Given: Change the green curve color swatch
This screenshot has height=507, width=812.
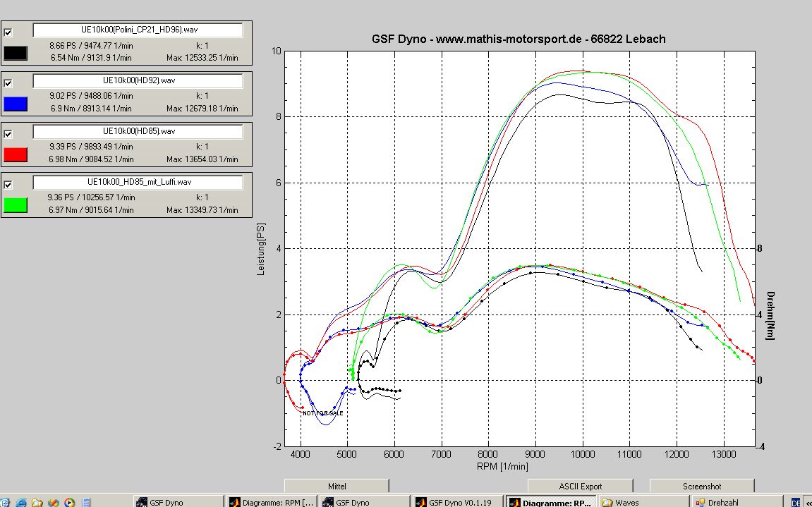Looking at the screenshot, I should 16,205.
